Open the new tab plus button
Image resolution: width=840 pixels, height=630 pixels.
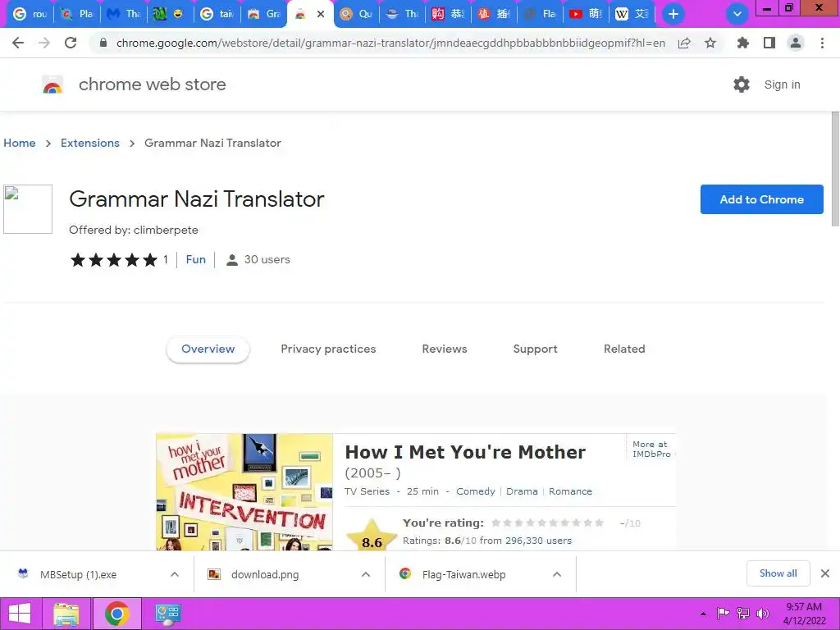coord(673,14)
